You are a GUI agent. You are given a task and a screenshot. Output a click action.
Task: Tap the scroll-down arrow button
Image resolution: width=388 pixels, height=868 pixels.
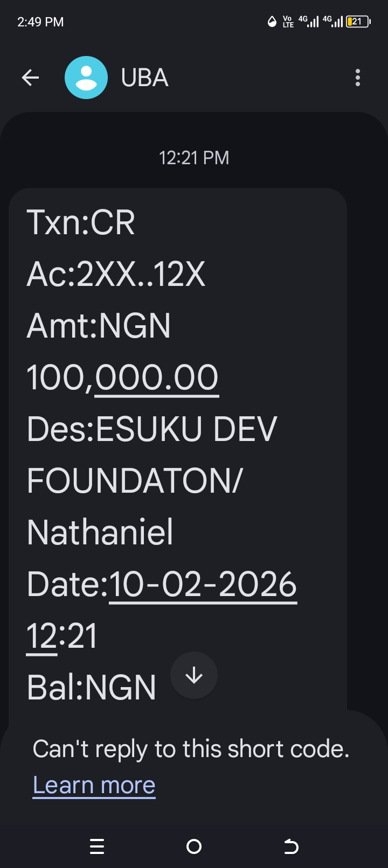pos(194,675)
